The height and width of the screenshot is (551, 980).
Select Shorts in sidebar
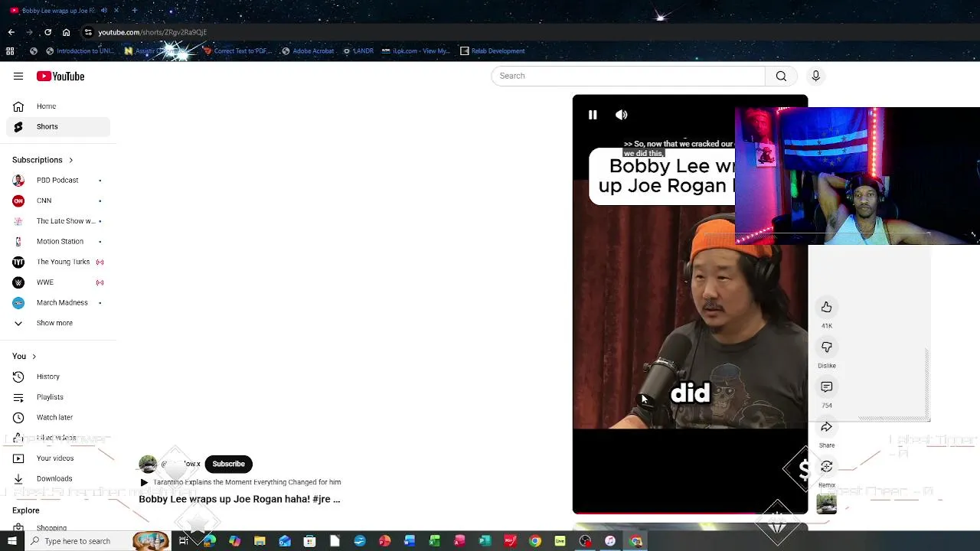[x=58, y=126]
